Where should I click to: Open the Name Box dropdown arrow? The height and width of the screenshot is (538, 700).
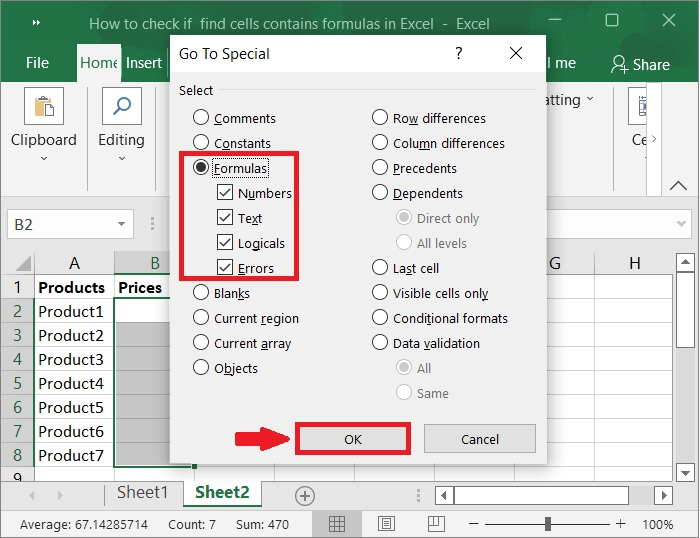click(121, 225)
